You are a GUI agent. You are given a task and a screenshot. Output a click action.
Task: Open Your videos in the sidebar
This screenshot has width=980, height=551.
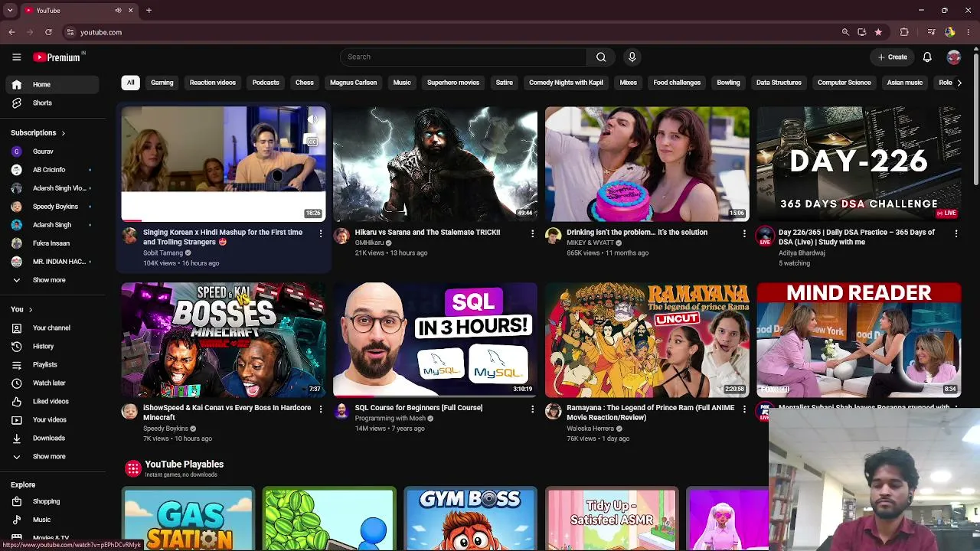pyautogui.click(x=51, y=419)
